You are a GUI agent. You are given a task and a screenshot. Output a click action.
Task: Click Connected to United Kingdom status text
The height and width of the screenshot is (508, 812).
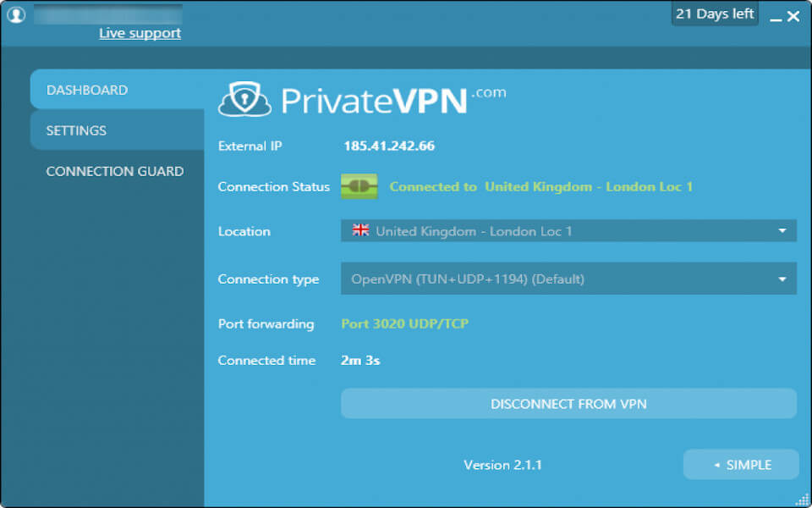(x=540, y=186)
